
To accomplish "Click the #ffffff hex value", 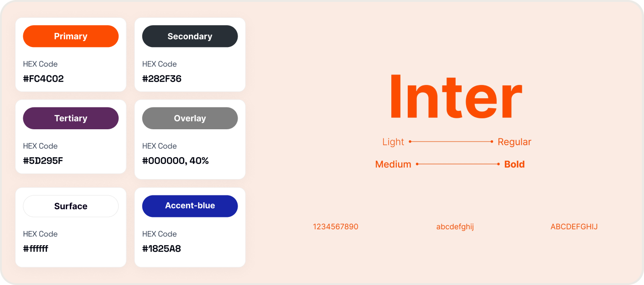I will (36, 249).
